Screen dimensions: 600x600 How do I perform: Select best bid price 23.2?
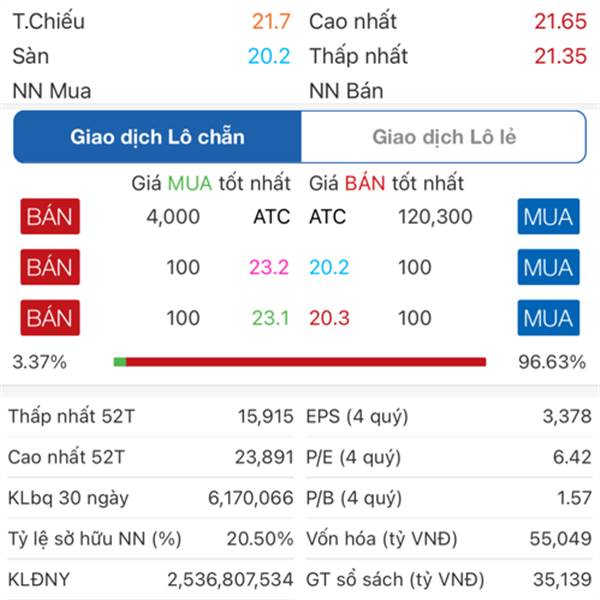pyautogui.click(x=269, y=267)
